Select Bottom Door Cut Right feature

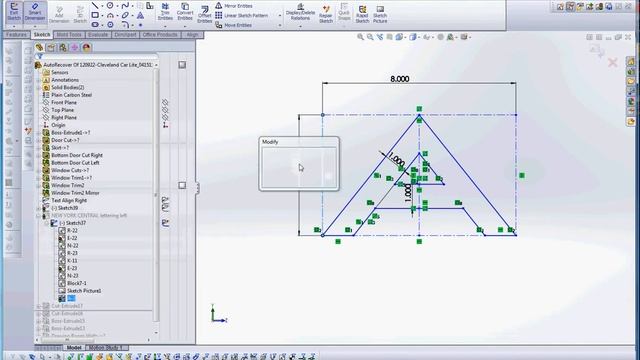tap(77, 155)
